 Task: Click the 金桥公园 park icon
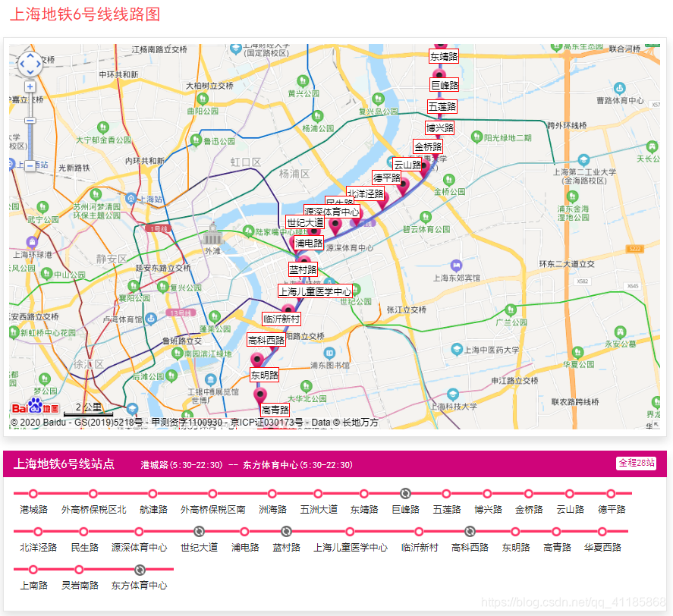click(x=449, y=180)
